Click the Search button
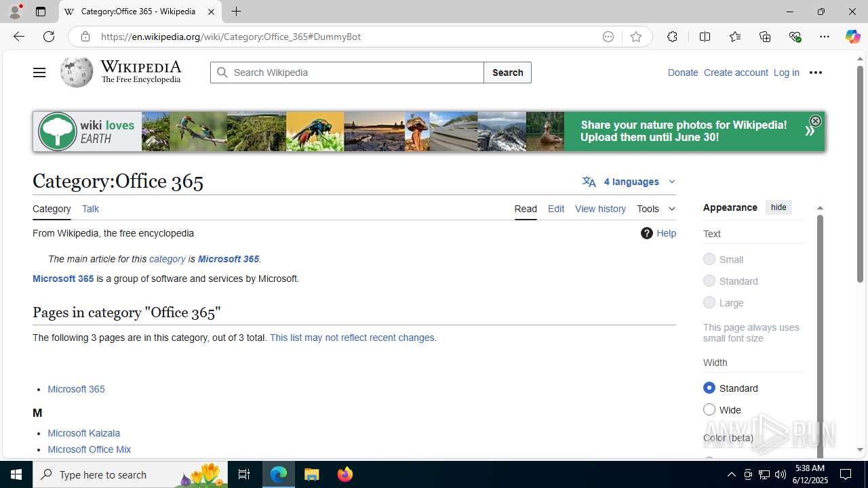868x488 pixels. coord(507,73)
